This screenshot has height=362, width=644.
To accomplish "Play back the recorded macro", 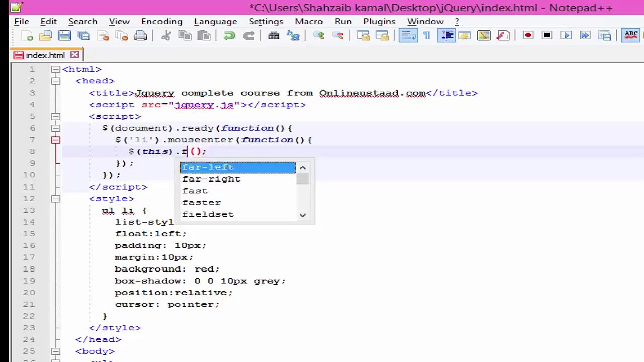I will (x=566, y=35).
